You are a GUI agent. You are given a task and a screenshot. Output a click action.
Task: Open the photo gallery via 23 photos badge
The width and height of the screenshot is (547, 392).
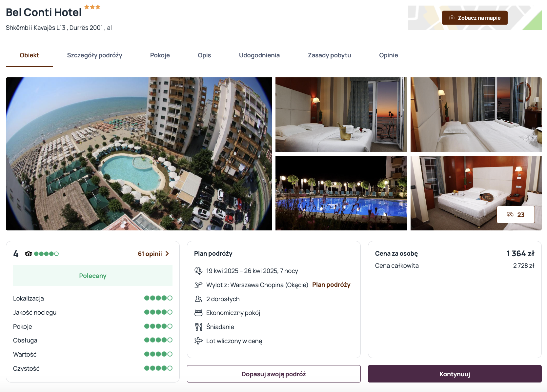click(516, 215)
